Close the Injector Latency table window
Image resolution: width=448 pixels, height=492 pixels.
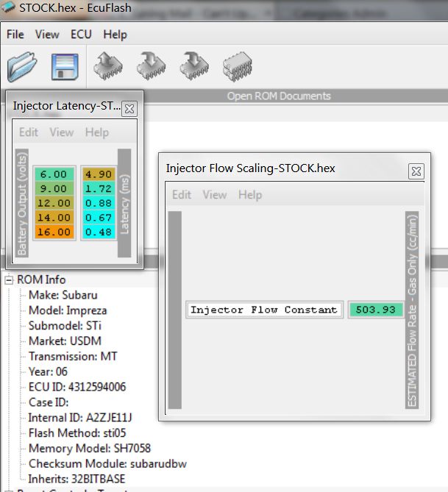point(129,108)
